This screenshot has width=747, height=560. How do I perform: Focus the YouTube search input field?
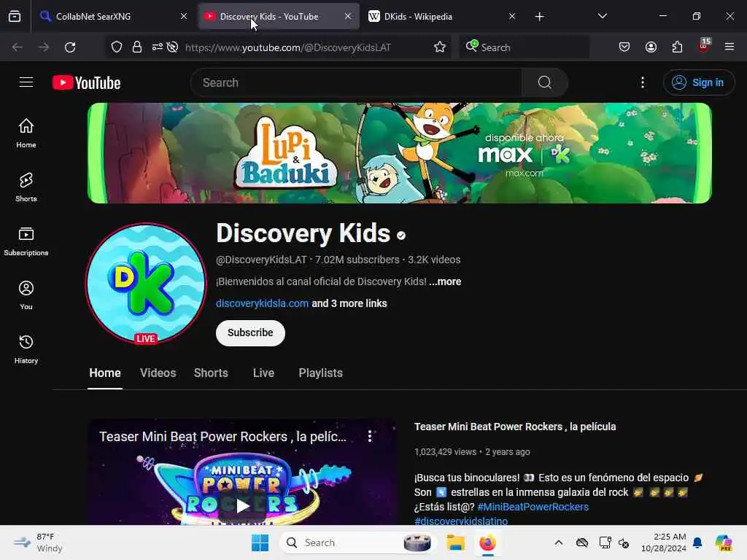[x=356, y=82]
